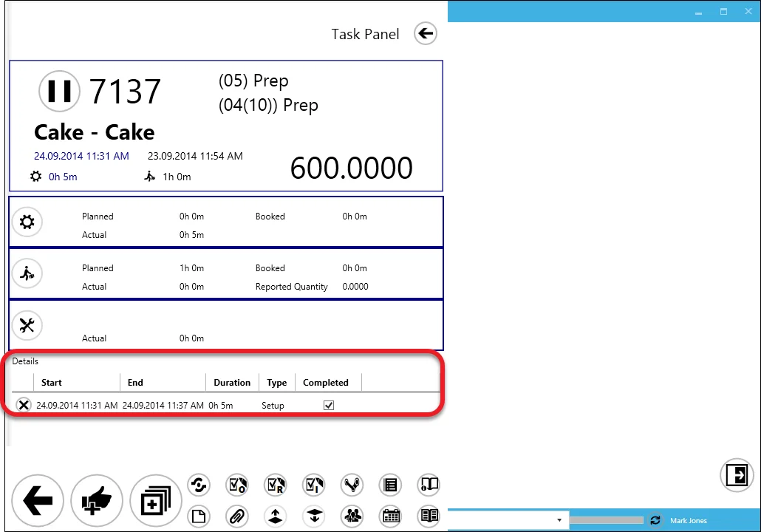Open the dropdown near Mark Jones
Image resolution: width=761 pixels, height=532 pixels.
pyautogui.click(x=560, y=519)
